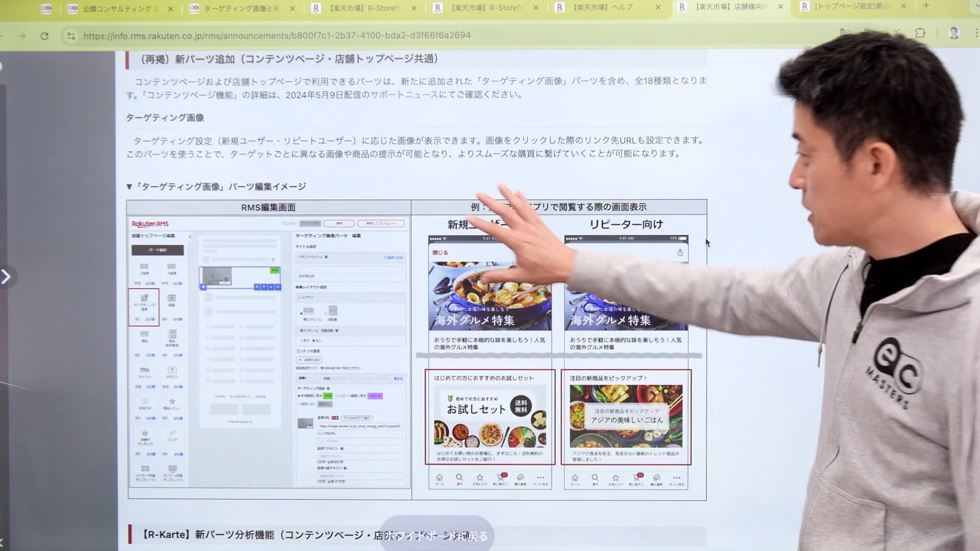Click the 海外グルメ特集 banner in repeater phone

click(626, 296)
